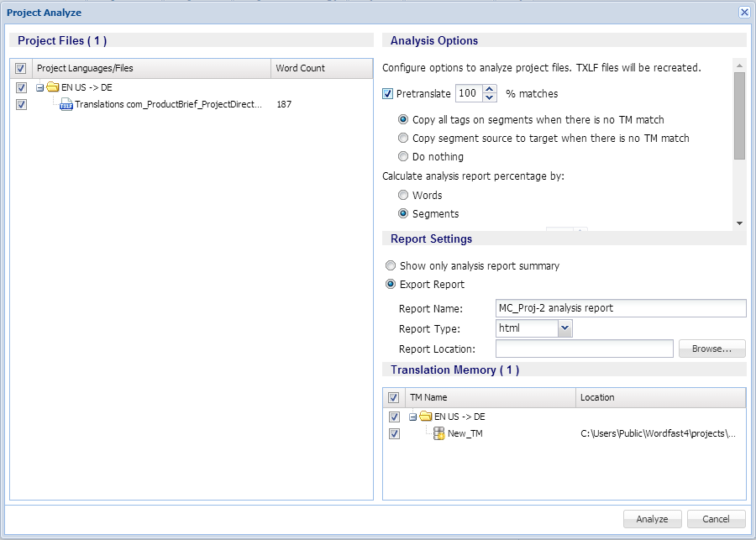Select 'Show only analysis report summary' option
The height and width of the screenshot is (540, 756).
click(391, 265)
